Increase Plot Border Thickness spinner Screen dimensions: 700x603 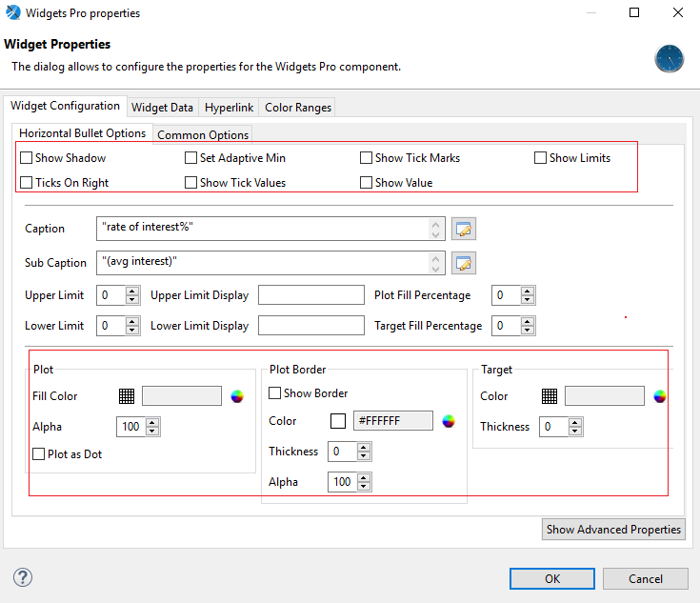point(364,447)
